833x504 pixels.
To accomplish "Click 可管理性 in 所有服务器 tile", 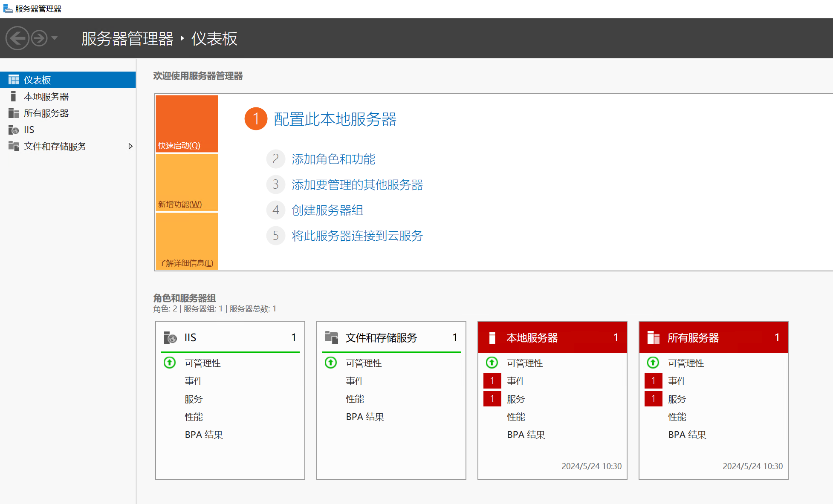I will tap(686, 363).
